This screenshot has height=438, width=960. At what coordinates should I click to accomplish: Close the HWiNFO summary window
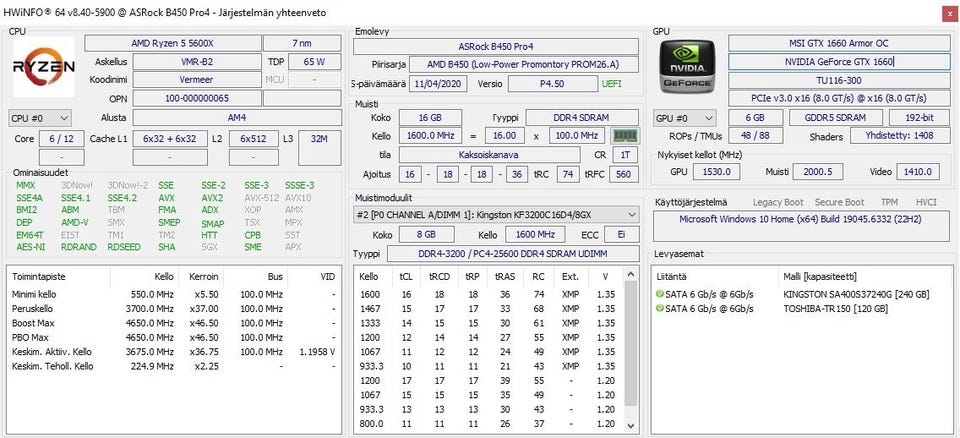pyautogui.click(x=948, y=13)
